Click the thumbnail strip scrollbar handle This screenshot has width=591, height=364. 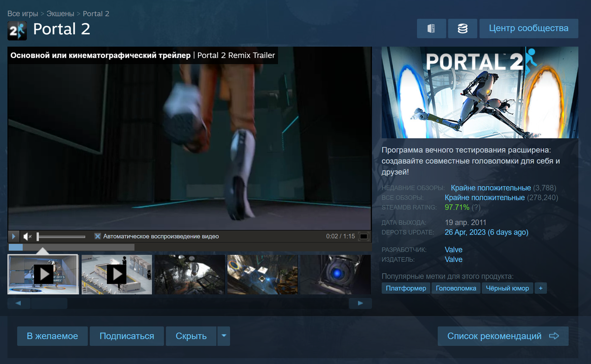click(49, 303)
